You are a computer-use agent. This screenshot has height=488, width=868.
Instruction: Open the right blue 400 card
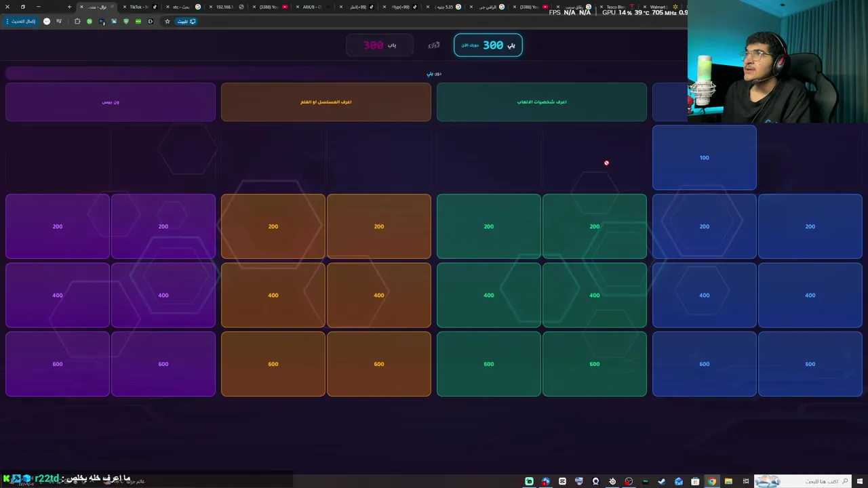[810, 295]
